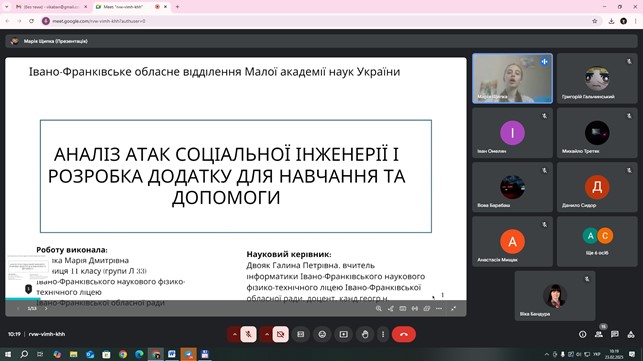
Task: Open Chrome profile avatar
Action: [x=623, y=21]
